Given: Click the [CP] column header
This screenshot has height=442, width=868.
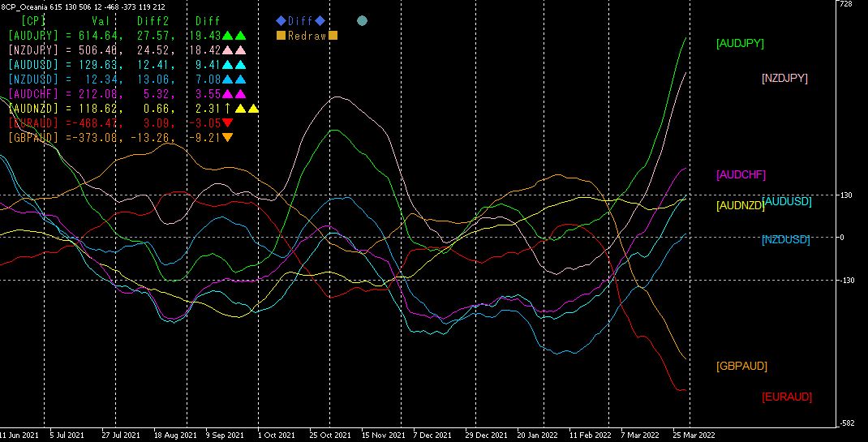Looking at the screenshot, I should [x=32, y=21].
